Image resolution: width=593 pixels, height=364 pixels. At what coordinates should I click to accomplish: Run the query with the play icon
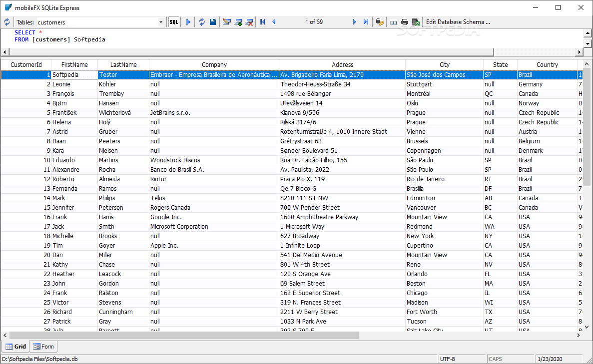coord(188,22)
